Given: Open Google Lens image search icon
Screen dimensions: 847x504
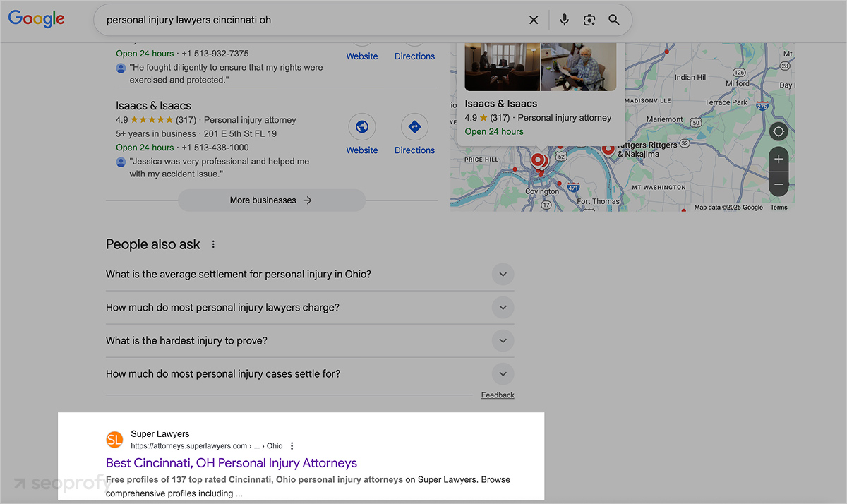Looking at the screenshot, I should tap(589, 20).
